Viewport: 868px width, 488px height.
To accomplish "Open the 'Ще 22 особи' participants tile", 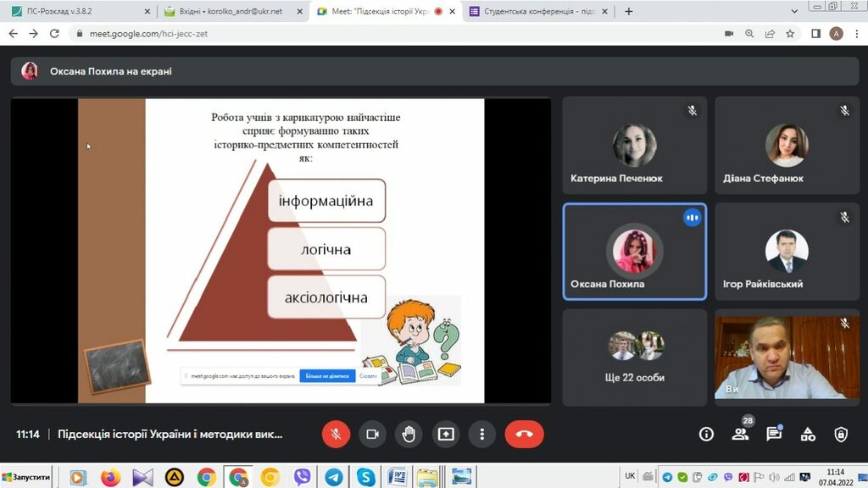I will (x=635, y=357).
